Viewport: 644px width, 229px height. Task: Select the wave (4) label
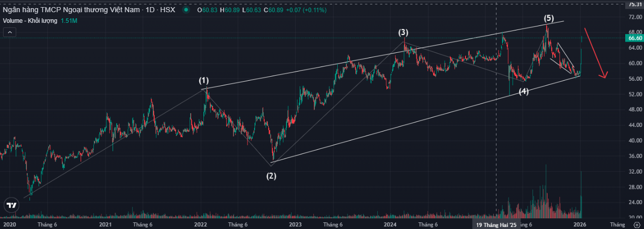coord(524,91)
